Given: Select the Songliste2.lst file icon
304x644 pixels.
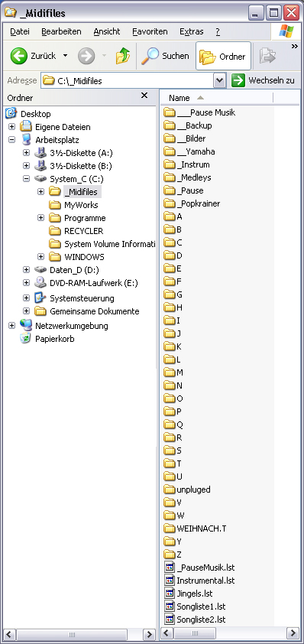Looking at the screenshot, I should click(x=170, y=620).
